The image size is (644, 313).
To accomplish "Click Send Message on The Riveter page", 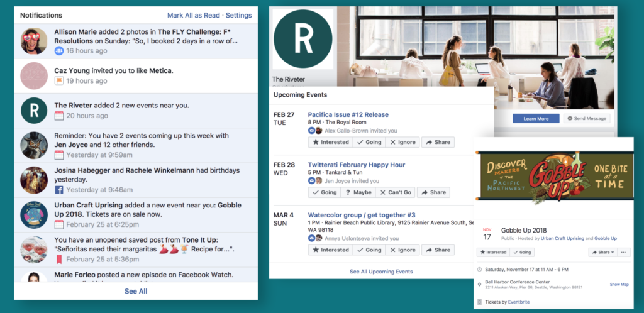I will 587,119.
